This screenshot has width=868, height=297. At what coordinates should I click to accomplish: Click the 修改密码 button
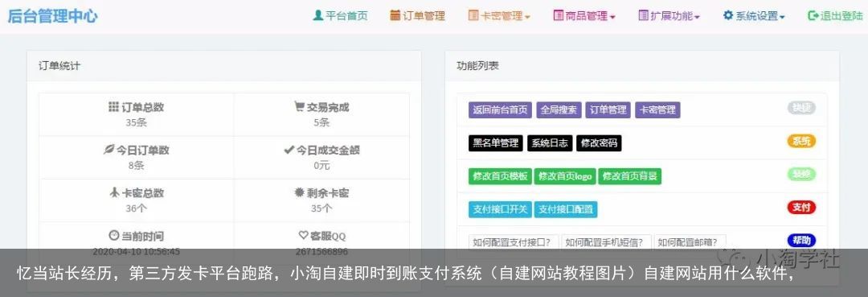coord(599,143)
